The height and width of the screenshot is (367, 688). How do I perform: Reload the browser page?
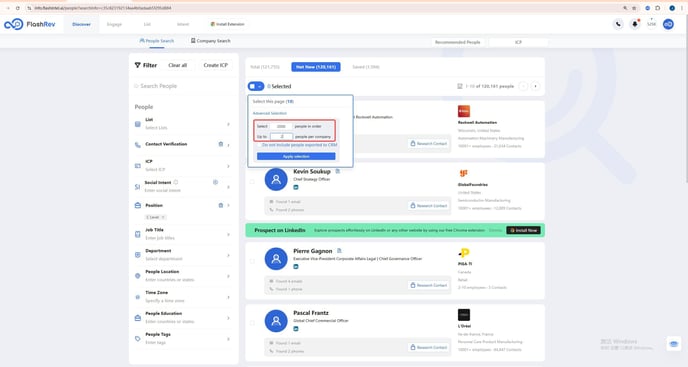pyautogui.click(x=18, y=8)
